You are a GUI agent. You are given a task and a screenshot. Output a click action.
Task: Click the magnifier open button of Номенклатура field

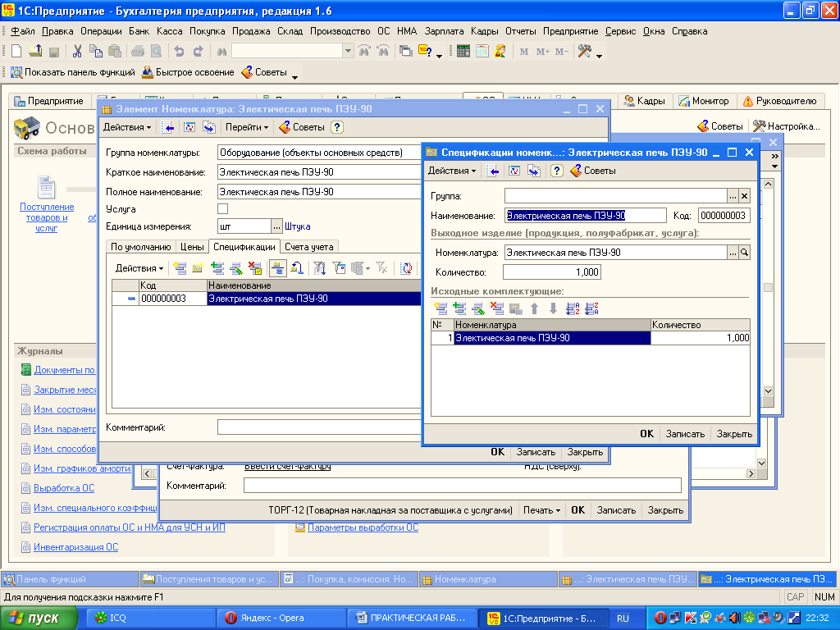click(744, 253)
